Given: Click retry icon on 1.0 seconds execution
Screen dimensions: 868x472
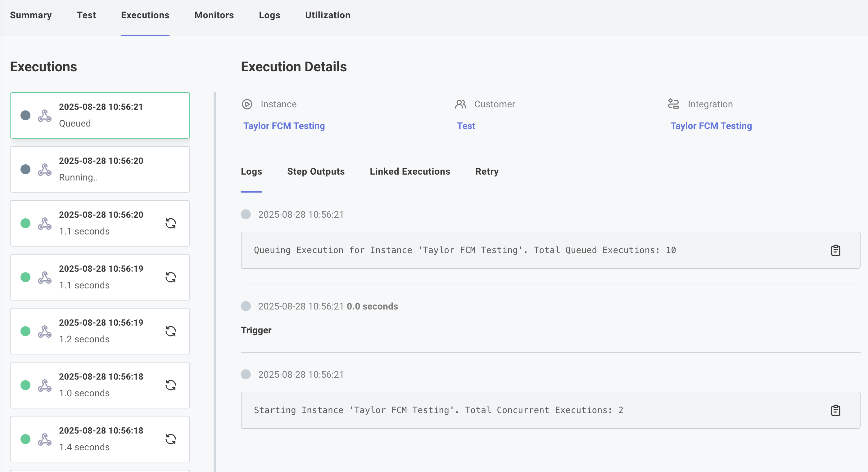Looking at the screenshot, I should click(x=170, y=385).
